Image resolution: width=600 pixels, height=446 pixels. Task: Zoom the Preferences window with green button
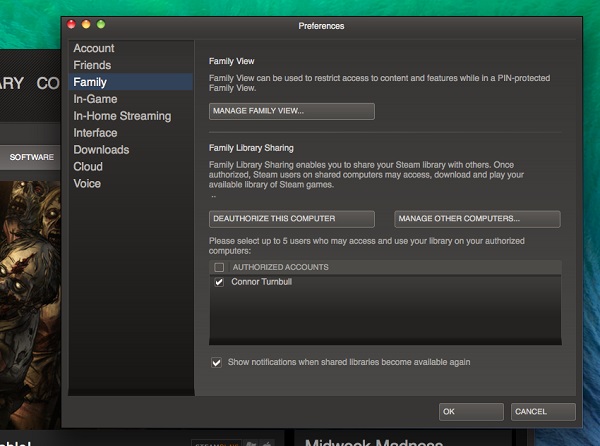tap(101, 24)
